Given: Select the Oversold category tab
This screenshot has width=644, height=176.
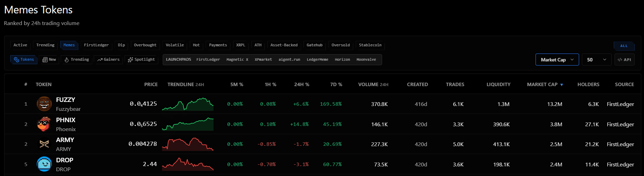Looking at the screenshot, I should coord(341,45).
